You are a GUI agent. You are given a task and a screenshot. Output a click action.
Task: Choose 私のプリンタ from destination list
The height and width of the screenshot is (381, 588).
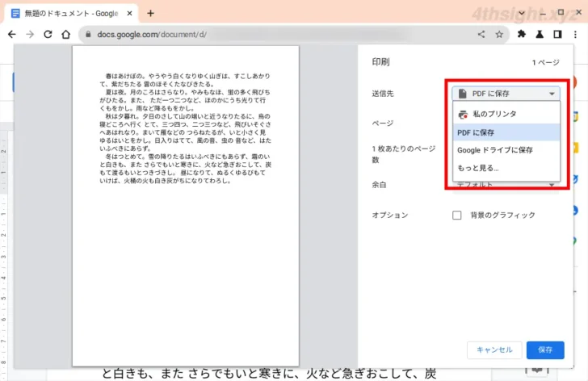click(x=506, y=114)
